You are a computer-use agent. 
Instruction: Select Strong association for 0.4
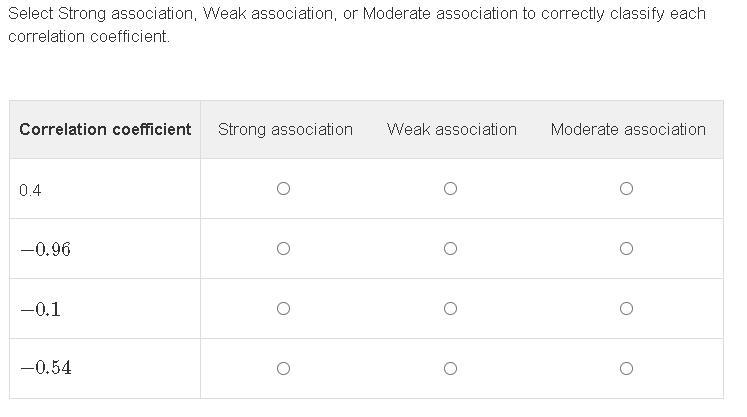[x=283, y=189]
